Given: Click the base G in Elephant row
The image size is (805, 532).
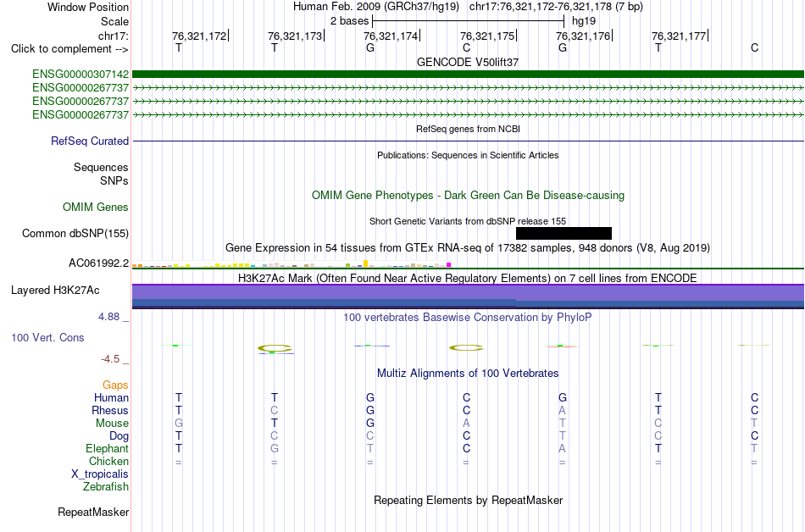Looking at the screenshot, I should tap(275, 448).
